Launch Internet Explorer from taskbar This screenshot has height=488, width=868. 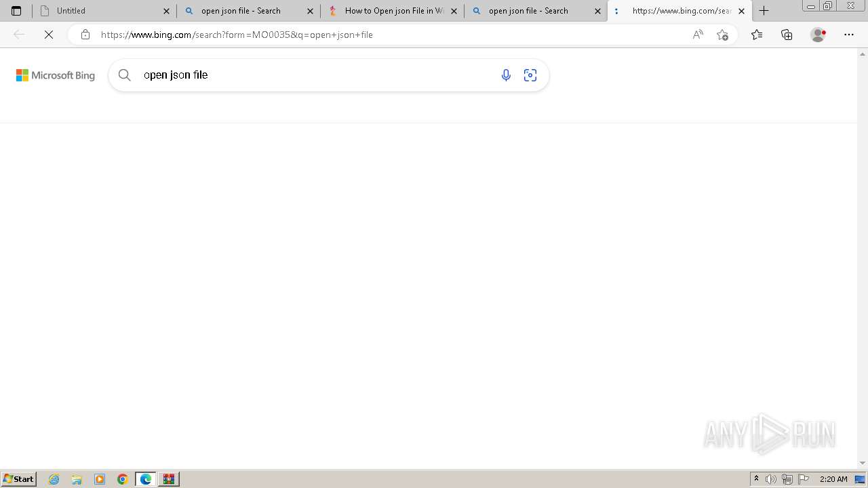(54, 479)
